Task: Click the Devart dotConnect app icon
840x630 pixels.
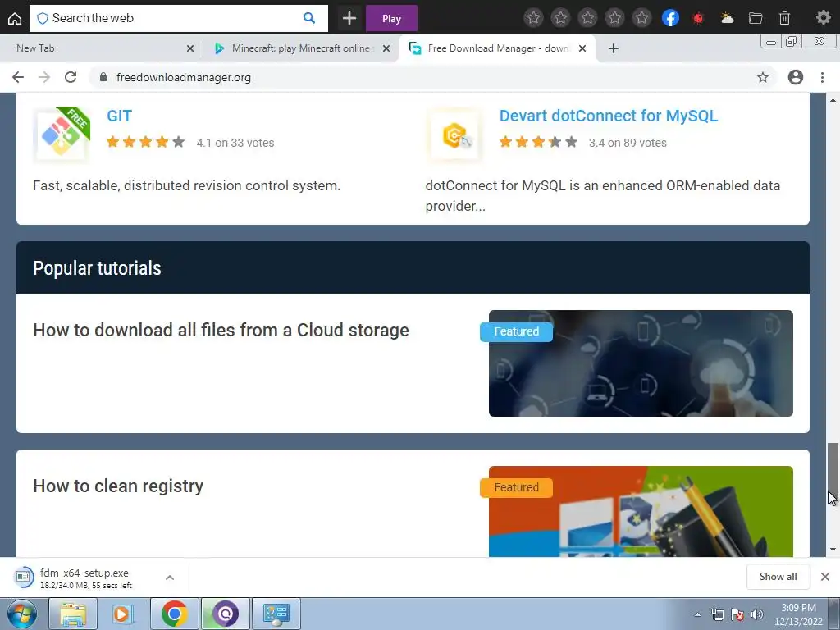Action: coord(454,135)
